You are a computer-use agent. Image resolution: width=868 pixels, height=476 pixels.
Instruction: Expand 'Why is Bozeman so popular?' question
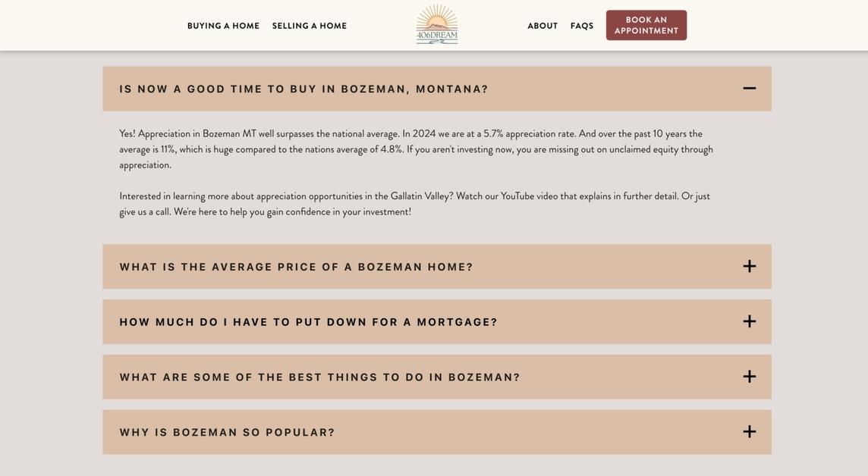click(x=227, y=433)
